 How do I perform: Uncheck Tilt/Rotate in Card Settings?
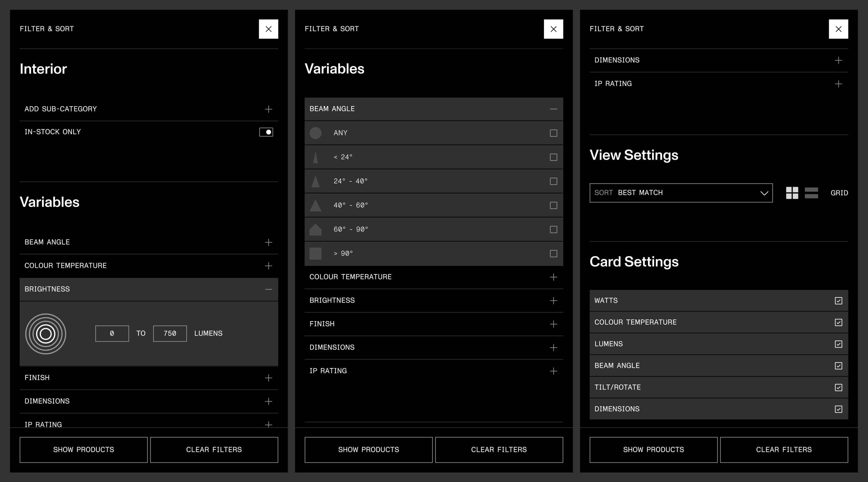coord(838,387)
